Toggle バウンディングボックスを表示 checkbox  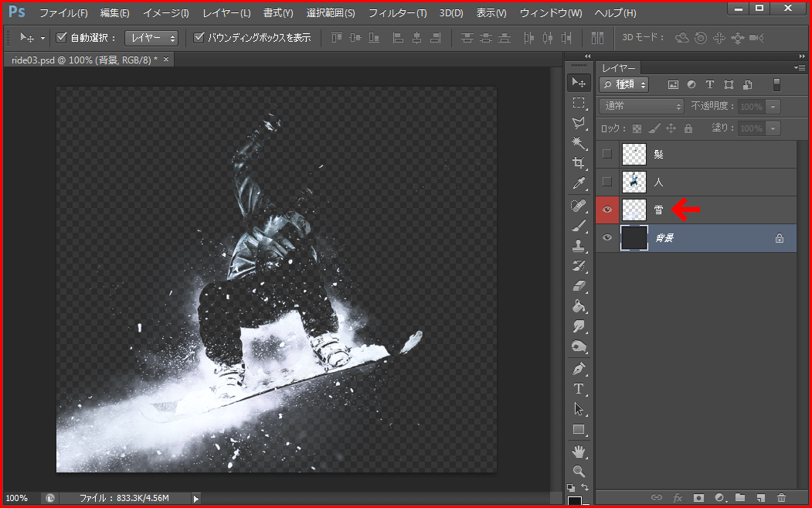[199, 37]
